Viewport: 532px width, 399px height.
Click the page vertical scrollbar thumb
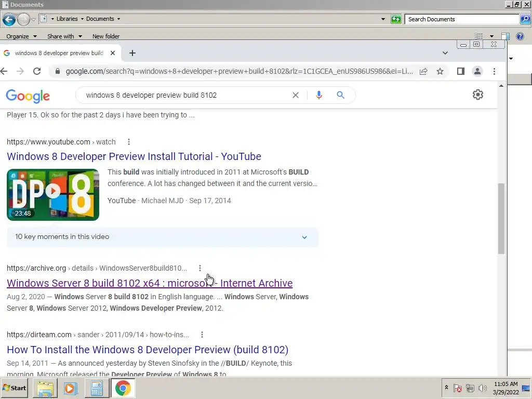pos(501,219)
